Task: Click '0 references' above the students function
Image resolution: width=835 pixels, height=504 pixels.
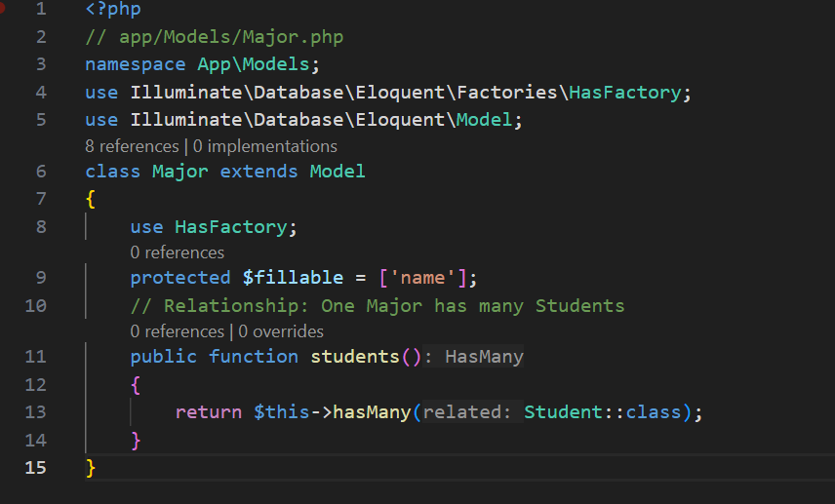Action: tap(177, 331)
